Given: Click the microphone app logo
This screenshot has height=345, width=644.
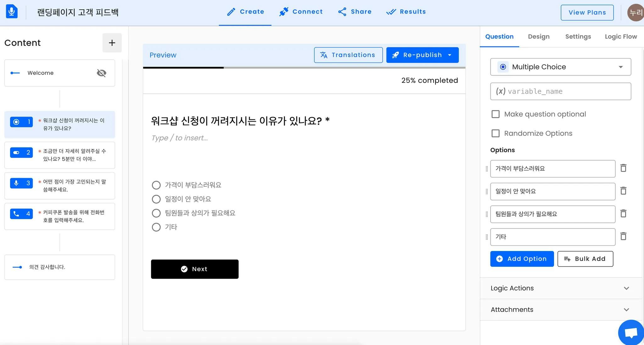Looking at the screenshot, I should point(12,12).
